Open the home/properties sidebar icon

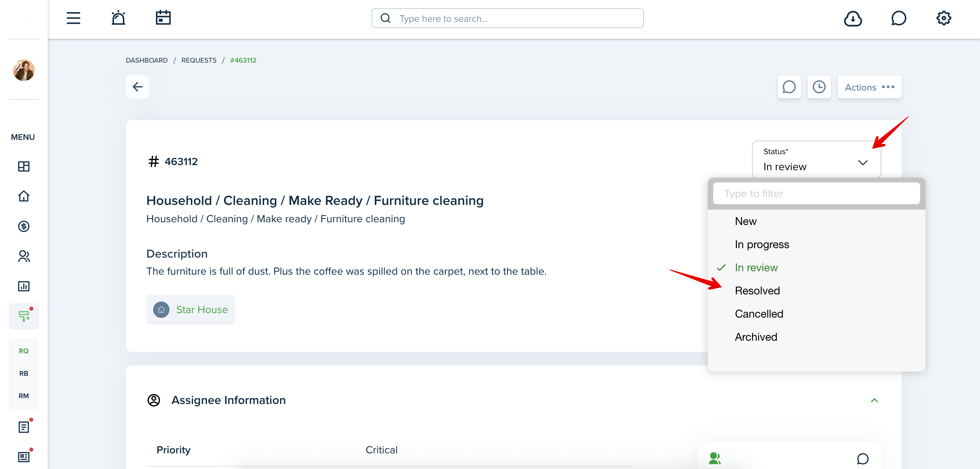(x=23, y=196)
